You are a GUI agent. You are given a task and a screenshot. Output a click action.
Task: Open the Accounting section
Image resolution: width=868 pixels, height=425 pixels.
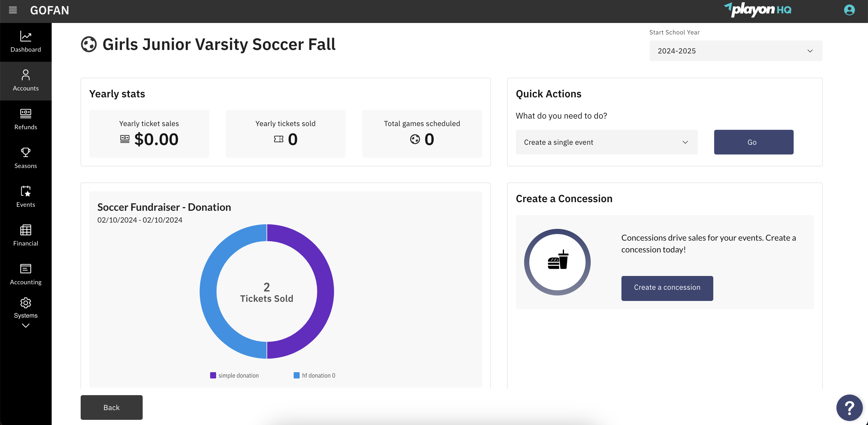click(x=26, y=269)
